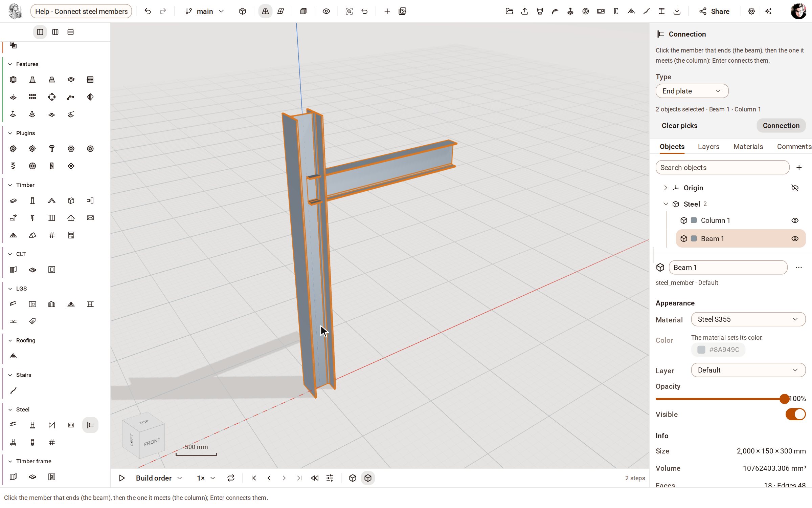The image size is (812, 508).
Task: Click the Roofing truss icon
Action: (x=13, y=356)
